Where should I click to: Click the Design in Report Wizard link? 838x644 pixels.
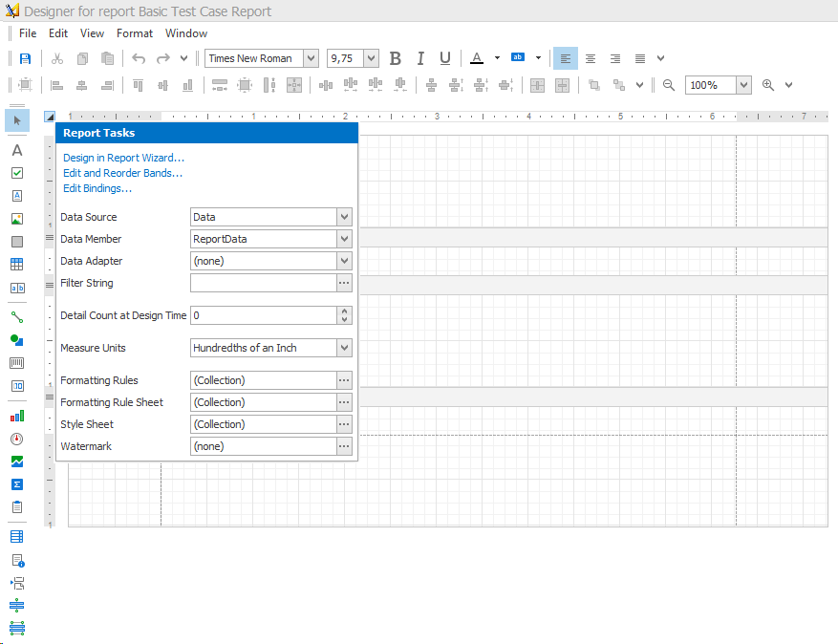123,158
